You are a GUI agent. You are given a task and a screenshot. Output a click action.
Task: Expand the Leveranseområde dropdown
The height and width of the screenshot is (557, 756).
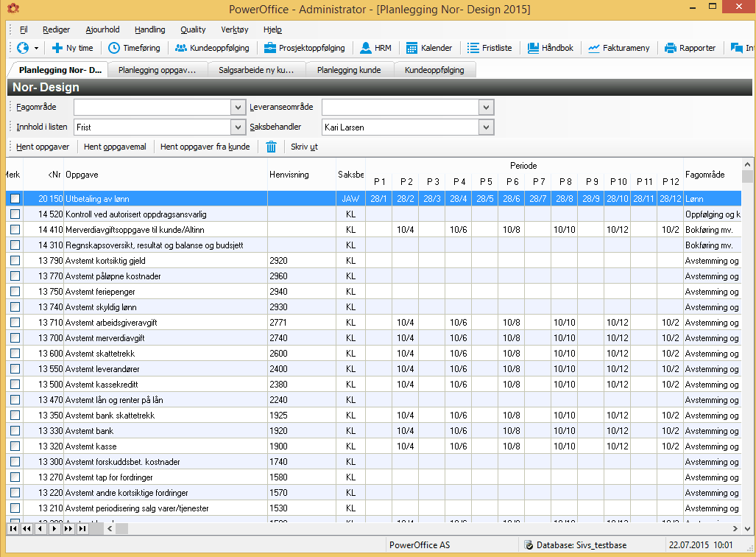pyautogui.click(x=486, y=107)
